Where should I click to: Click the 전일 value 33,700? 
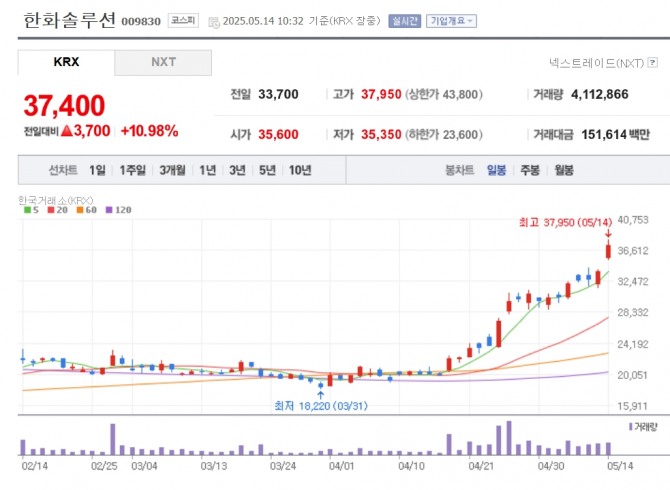coord(278,94)
